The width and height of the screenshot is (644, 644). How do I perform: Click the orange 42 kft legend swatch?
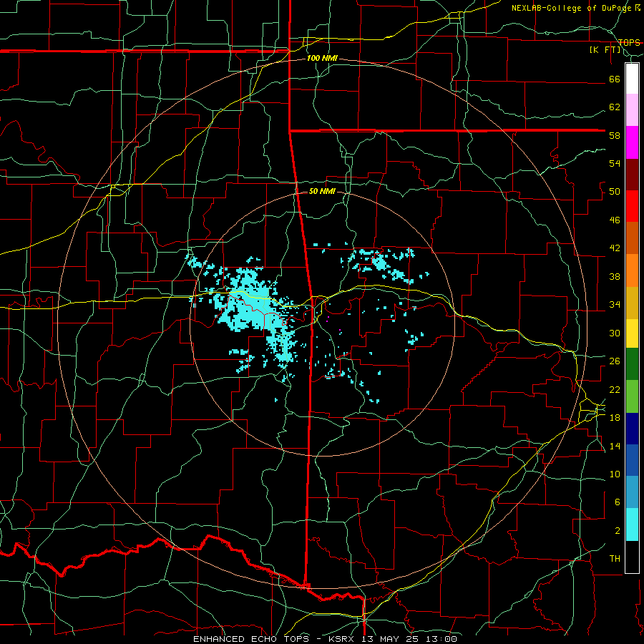pyautogui.click(x=632, y=270)
